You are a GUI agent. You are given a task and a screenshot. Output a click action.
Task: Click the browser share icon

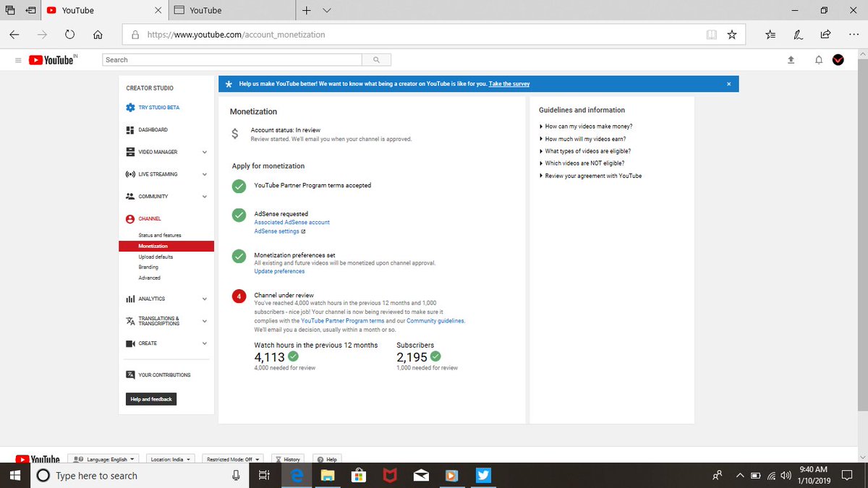[825, 34]
